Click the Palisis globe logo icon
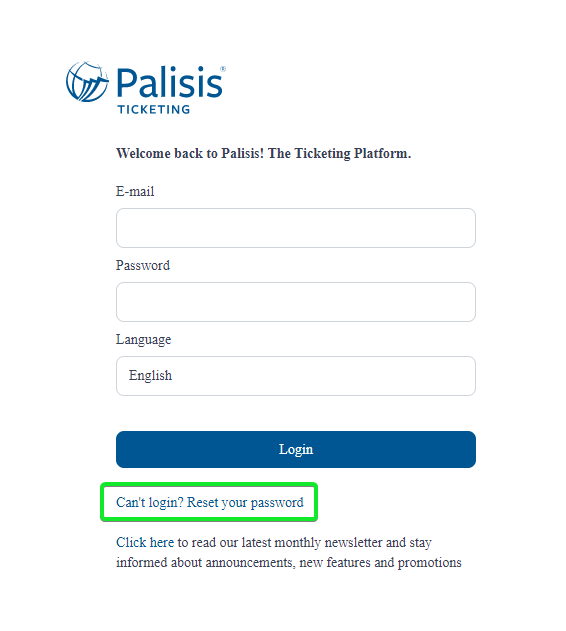The image size is (566, 631). (87, 82)
